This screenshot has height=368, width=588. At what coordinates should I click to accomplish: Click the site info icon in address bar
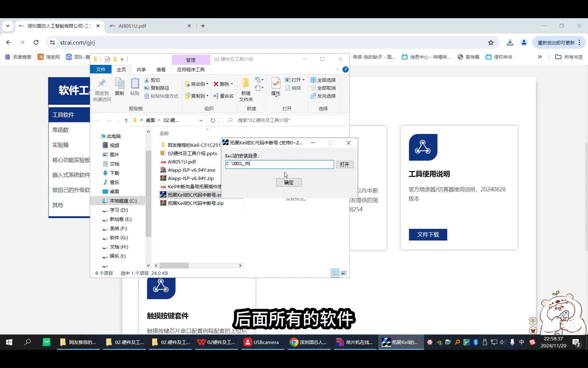(x=52, y=43)
